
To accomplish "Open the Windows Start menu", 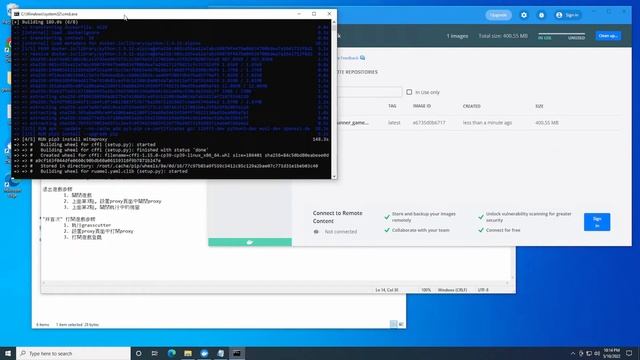I will (8, 353).
